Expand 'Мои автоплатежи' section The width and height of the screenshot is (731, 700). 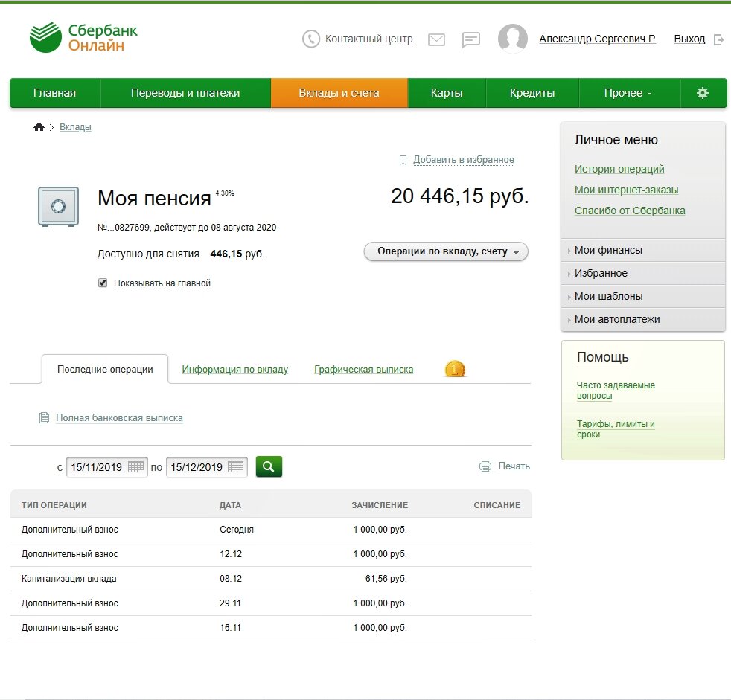(643, 319)
